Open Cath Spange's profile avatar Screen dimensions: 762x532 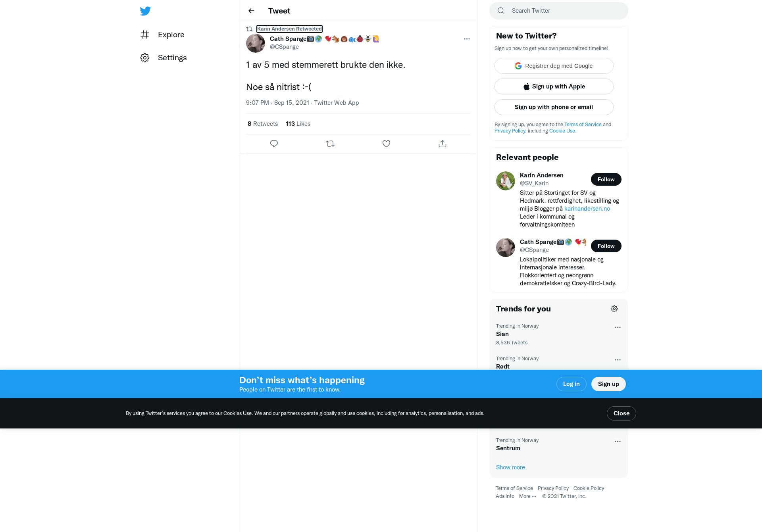point(256,43)
